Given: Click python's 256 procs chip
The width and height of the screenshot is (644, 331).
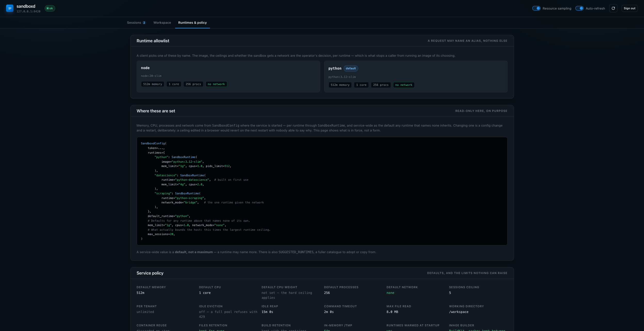Looking at the screenshot, I should [381, 85].
